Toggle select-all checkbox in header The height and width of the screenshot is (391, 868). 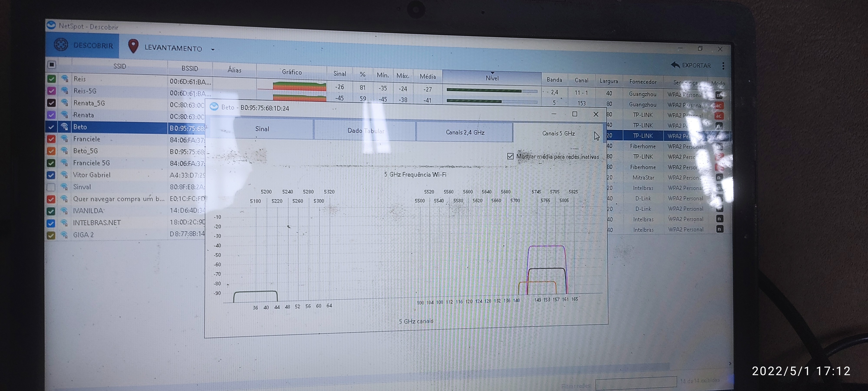52,65
